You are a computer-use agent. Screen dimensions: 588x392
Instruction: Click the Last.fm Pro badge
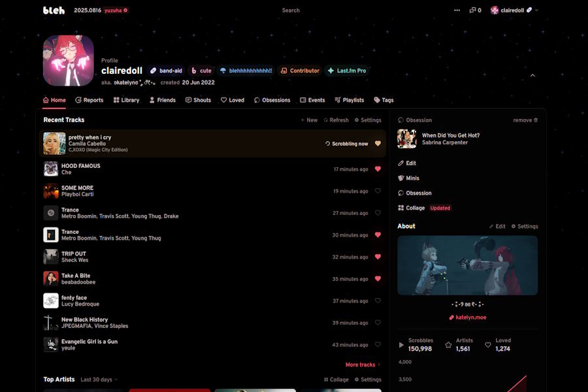coord(346,71)
